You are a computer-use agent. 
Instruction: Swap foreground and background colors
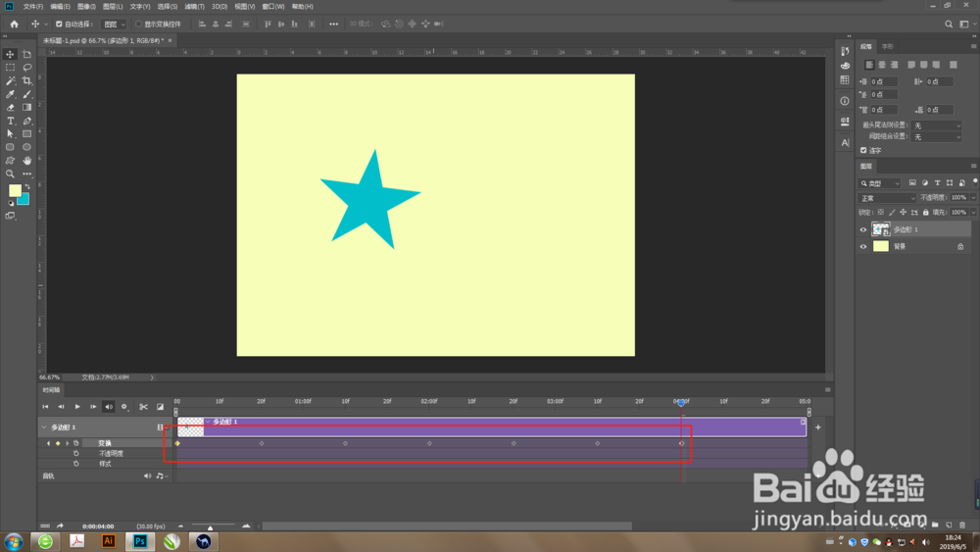click(26, 186)
